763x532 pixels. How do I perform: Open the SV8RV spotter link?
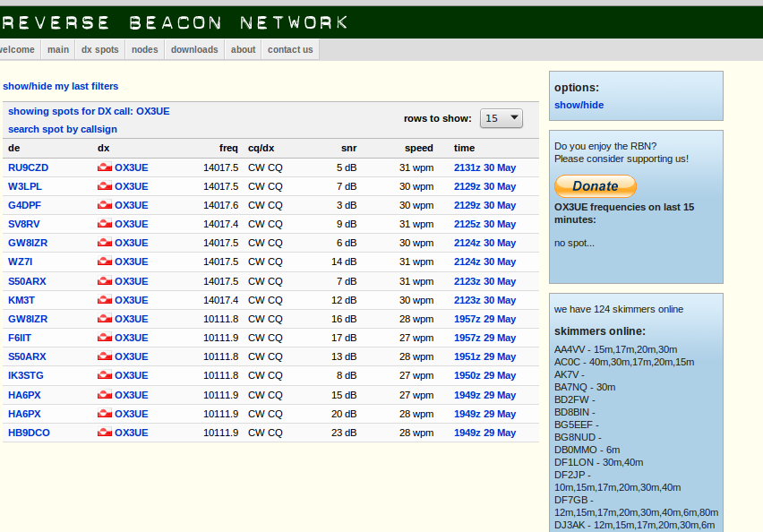(x=24, y=225)
